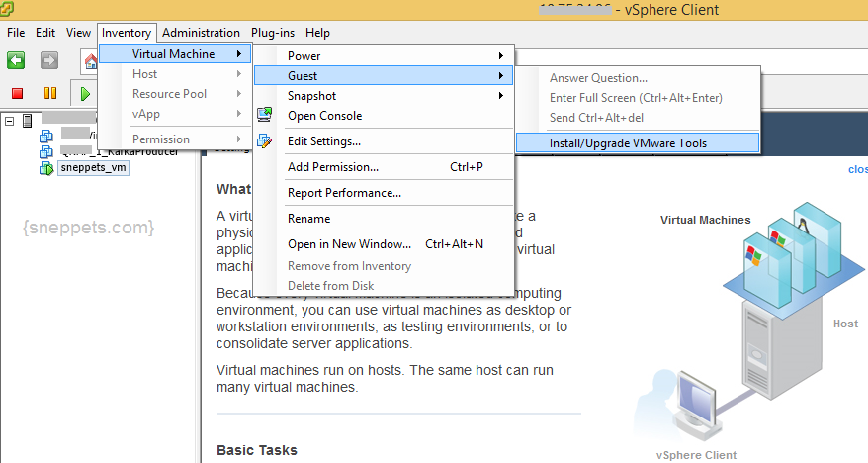
Task: Expand the Host submenu arrow
Action: click(238, 73)
